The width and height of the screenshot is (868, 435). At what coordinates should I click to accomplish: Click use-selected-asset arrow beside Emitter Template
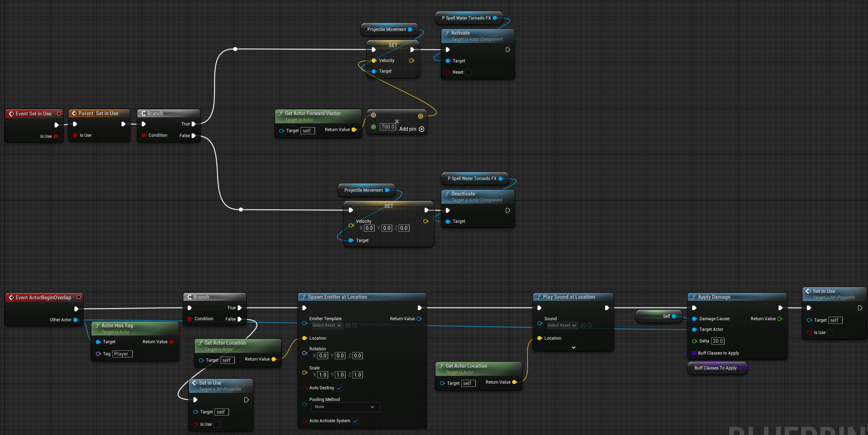[x=348, y=326]
